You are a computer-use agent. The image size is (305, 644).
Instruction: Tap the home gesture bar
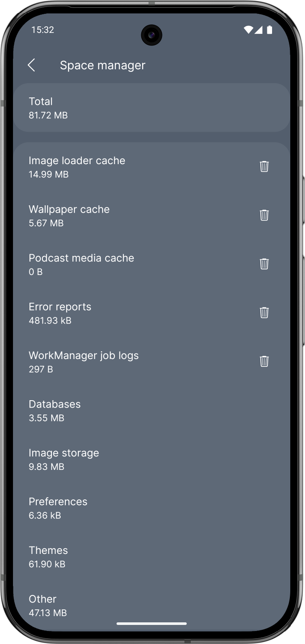tap(152, 624)
